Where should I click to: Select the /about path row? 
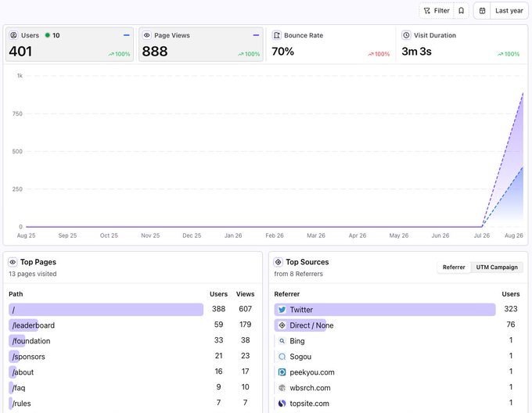(131, 372)
